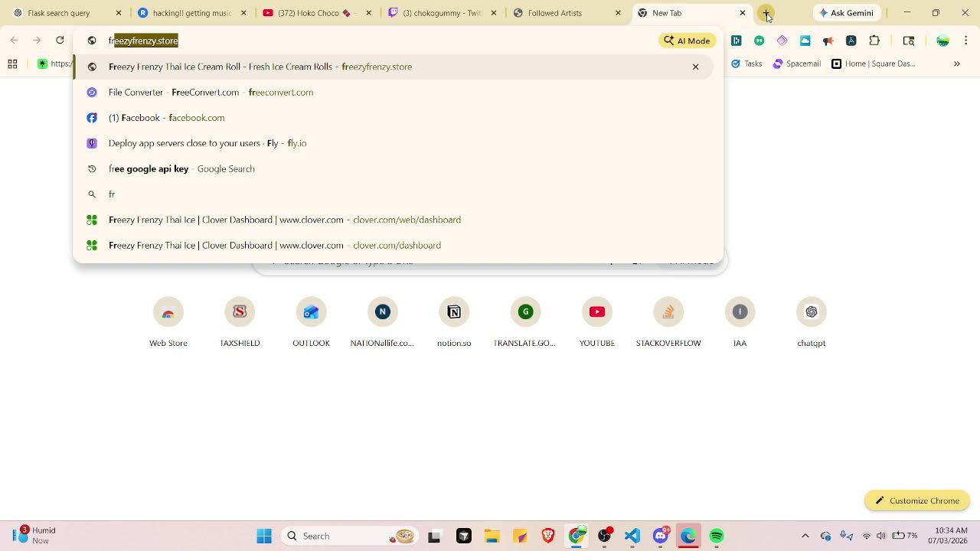
Task: Open the Windows Start menu
Action: 264,536
